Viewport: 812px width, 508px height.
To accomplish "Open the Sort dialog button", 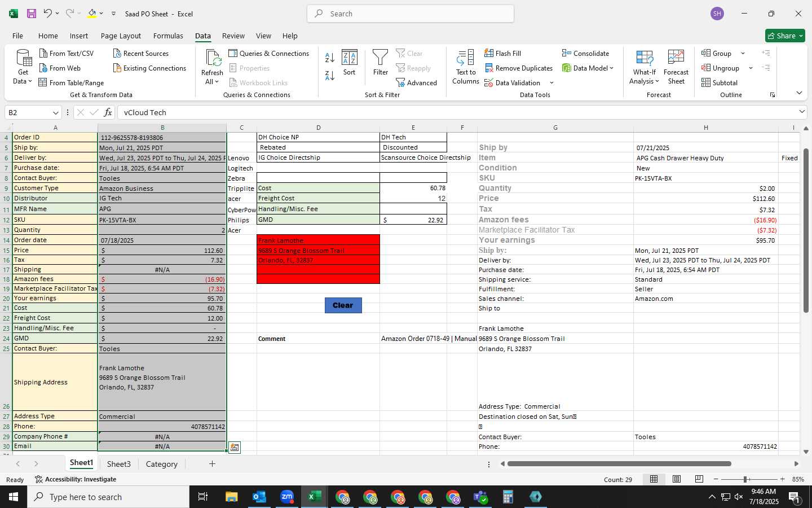I will coord(350,63).
